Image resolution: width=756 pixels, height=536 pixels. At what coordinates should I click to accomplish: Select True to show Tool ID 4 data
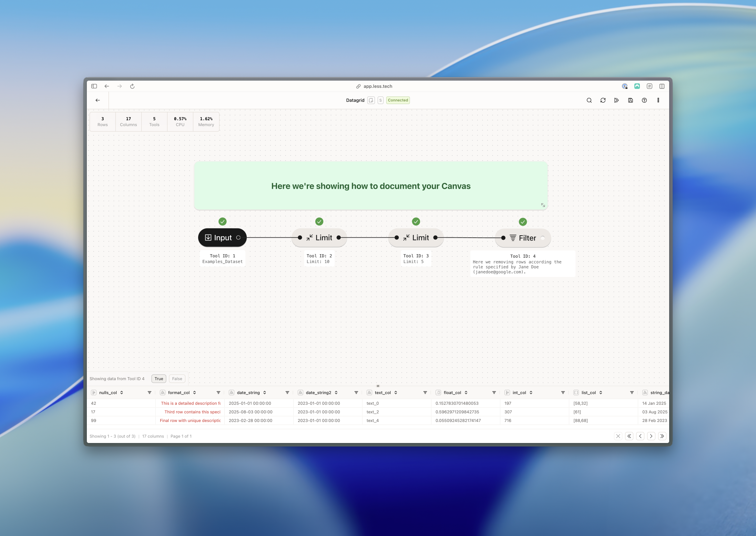coord(159,379)
